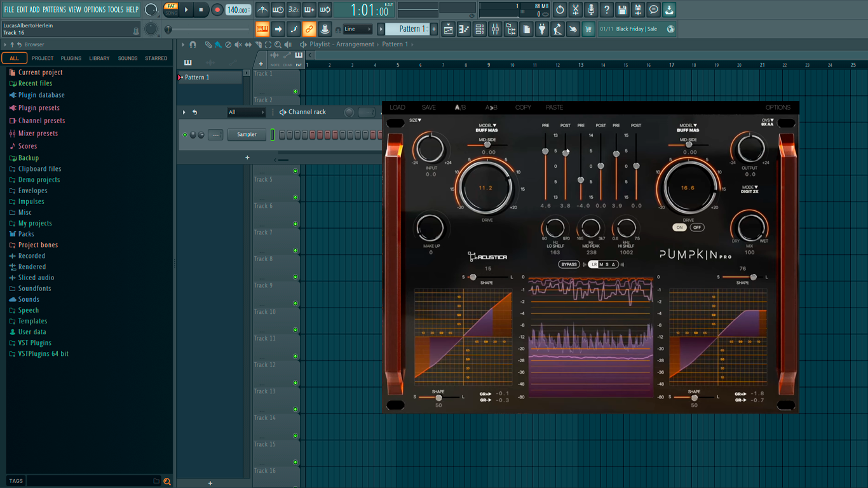Toggle playlist magnet snap icon

tap(193, 45)
